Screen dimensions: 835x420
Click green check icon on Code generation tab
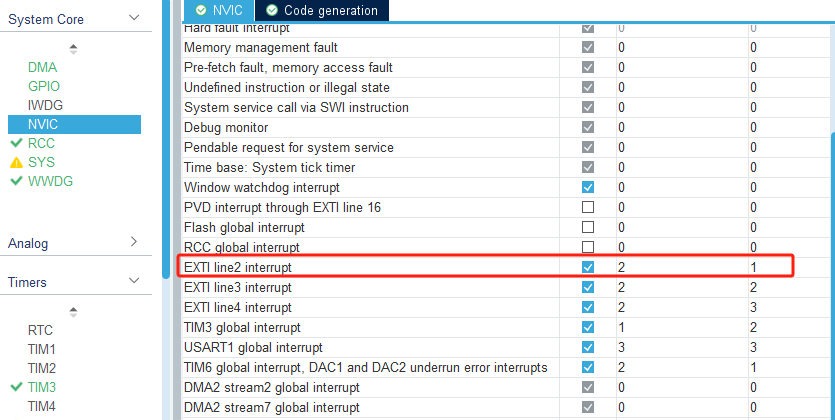272,10
